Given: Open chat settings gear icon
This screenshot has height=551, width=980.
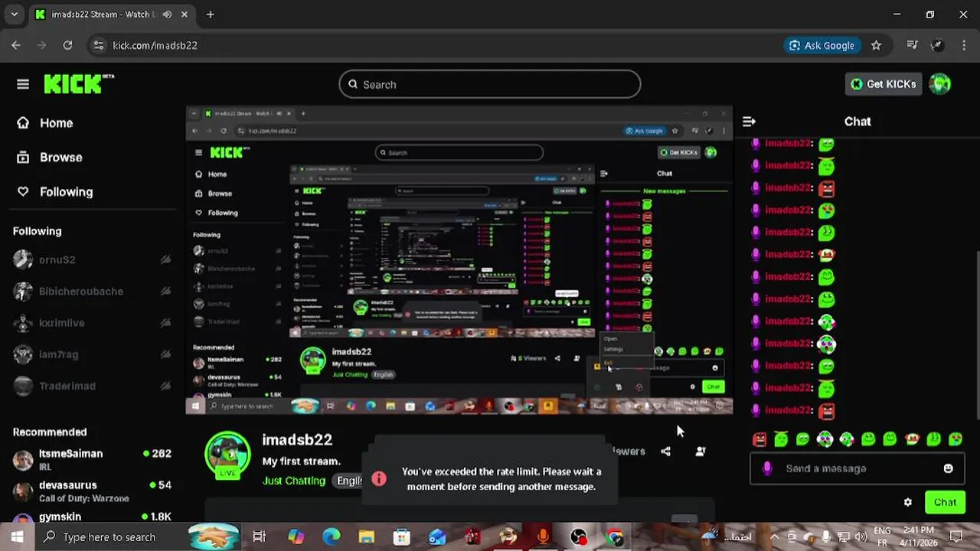Looking at the screenshot, I should (x=908, y=503).
